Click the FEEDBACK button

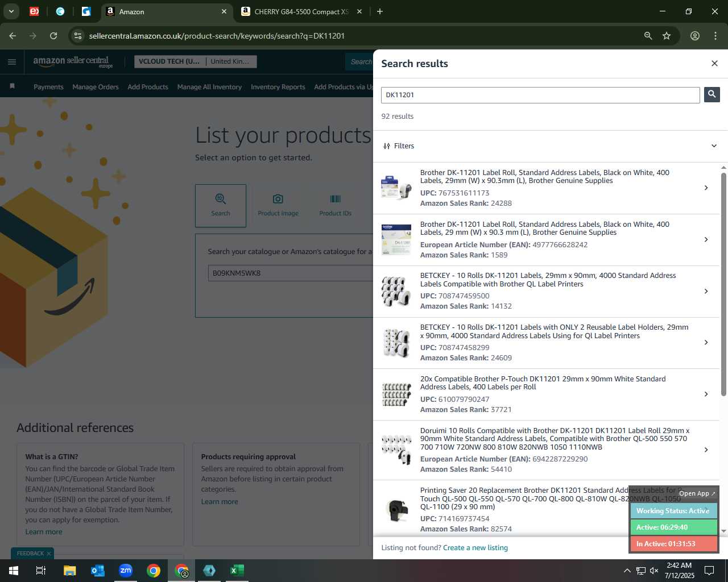click(30, 553)
